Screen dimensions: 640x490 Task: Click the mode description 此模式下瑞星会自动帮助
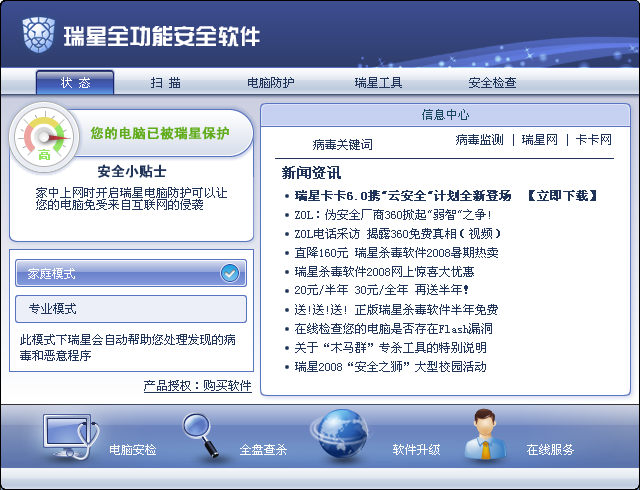pyautogui.click(x=128, y=347)
